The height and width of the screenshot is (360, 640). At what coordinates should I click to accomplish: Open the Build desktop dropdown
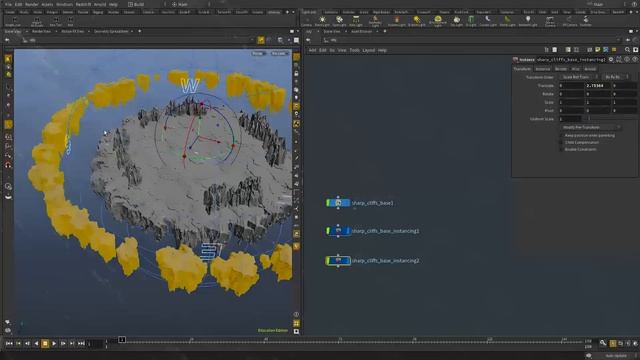click(147, 4)
